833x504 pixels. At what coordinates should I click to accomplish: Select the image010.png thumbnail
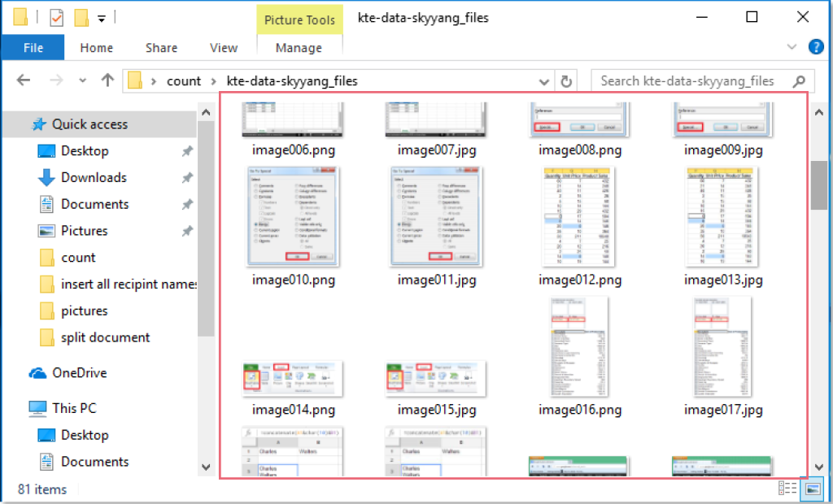click(291, 217)
